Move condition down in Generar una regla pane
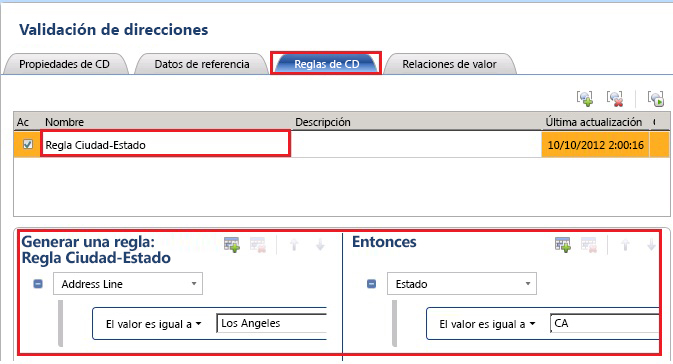673x364 pixels. coord(320,245)
